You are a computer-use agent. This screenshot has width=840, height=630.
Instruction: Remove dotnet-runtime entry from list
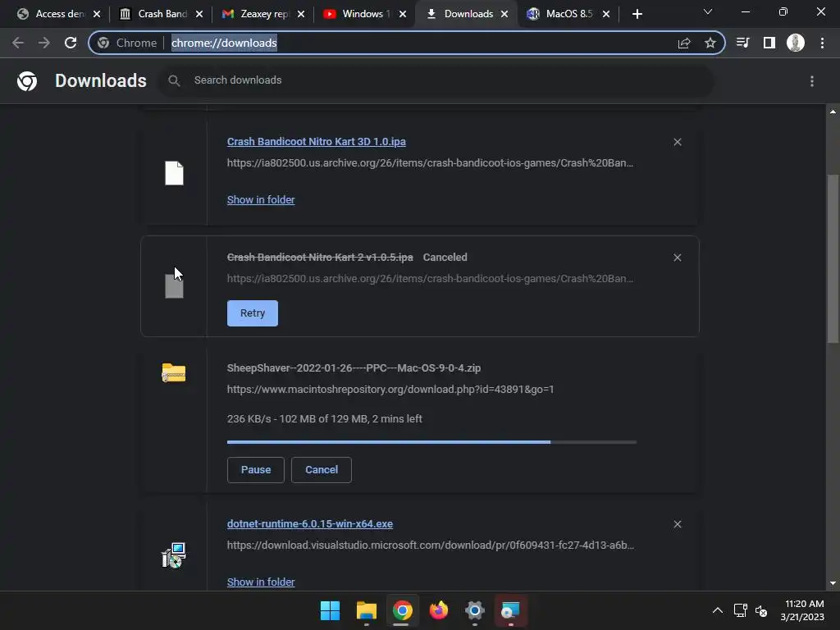[678, 524]
